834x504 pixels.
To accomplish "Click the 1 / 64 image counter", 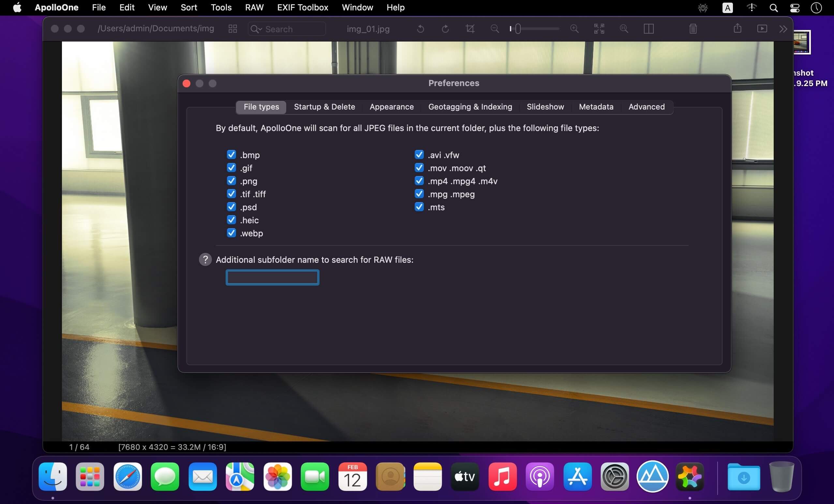I will 79,447.
